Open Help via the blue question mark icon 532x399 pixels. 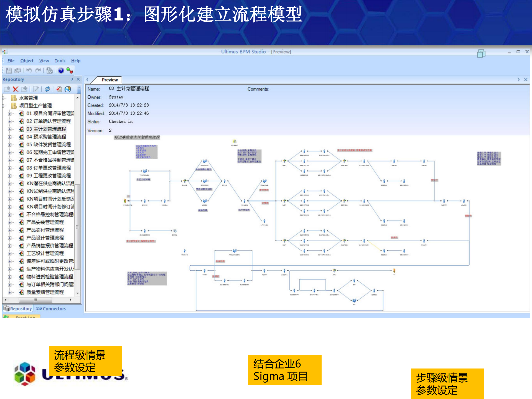click(61, 70)
